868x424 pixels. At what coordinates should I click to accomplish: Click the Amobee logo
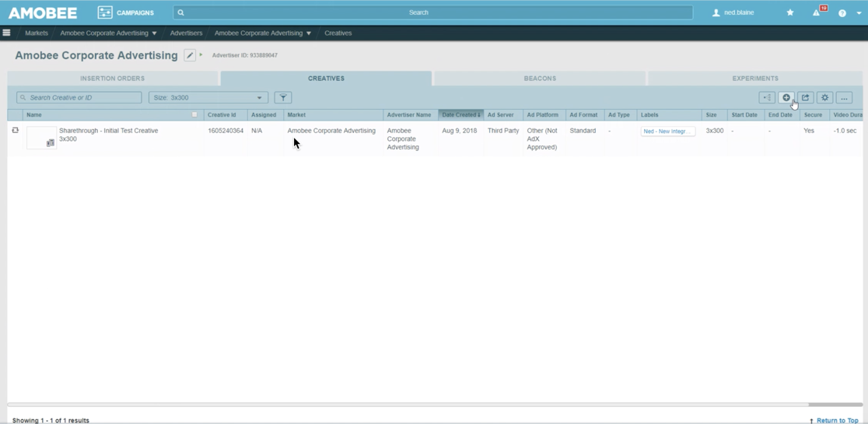click(43, 12)
